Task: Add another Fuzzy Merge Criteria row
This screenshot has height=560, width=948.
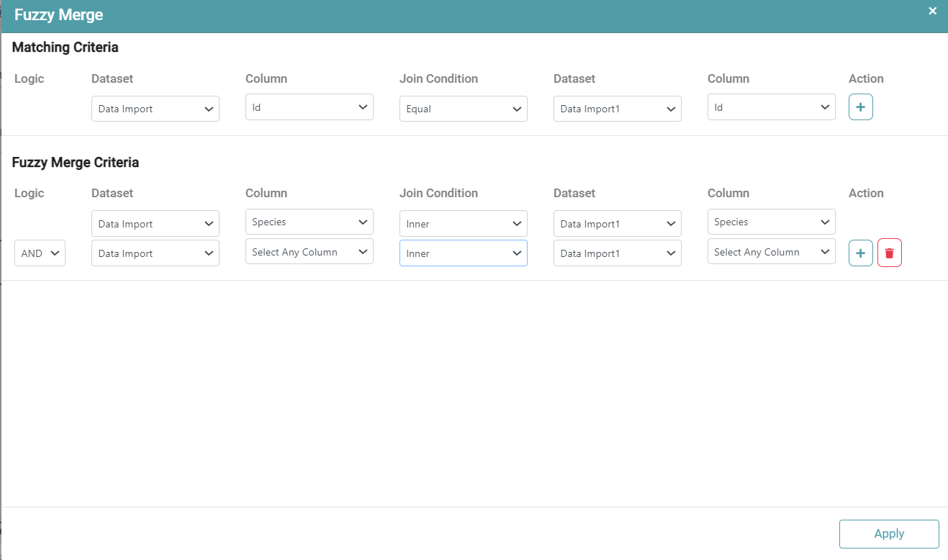Action: point(860,253)
